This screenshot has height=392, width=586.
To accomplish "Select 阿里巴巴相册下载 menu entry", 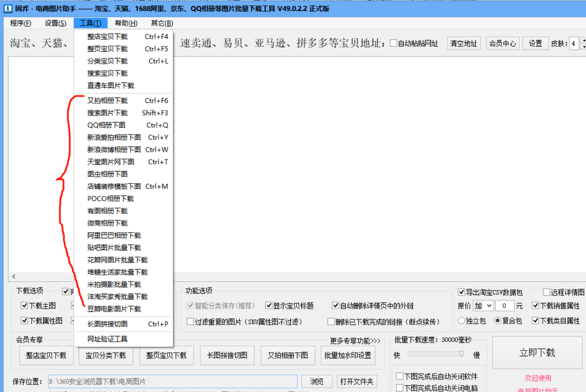I will [123, 235].
